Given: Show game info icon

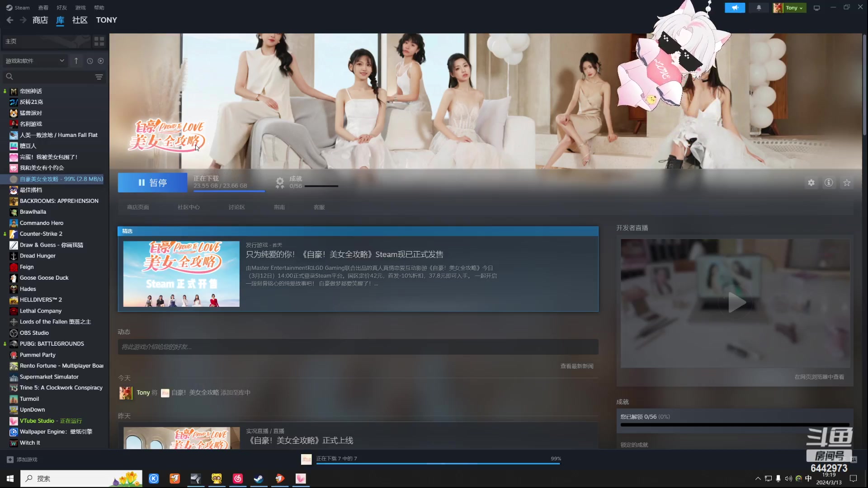Looking at the screenshot, I should tap(829, 183).
